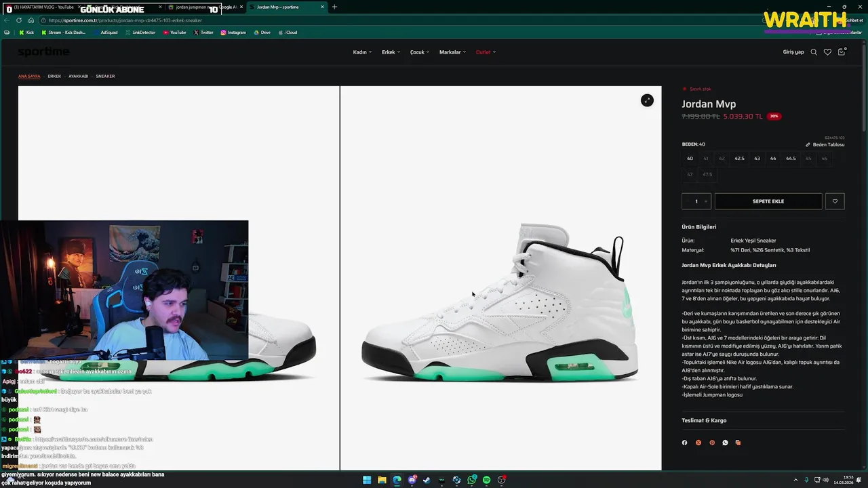Screen dimensions: 868x488
Task: Decrease quantity with minus
Action: click(686, 201)
